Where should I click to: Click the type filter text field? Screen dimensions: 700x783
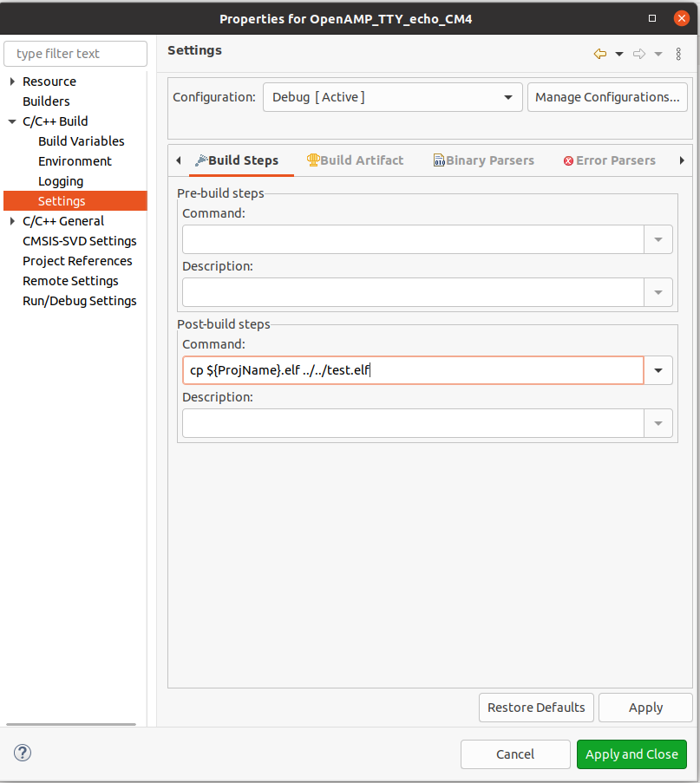(x=75, y=54)
